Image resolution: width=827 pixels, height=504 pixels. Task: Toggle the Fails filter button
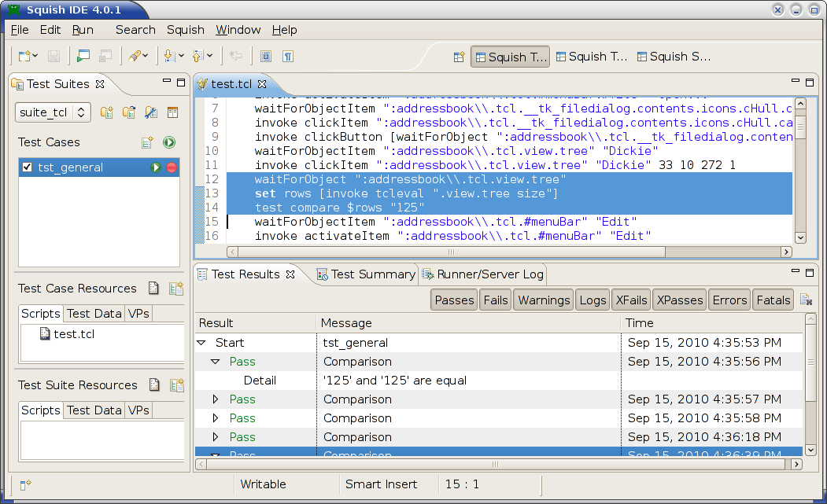495,300
